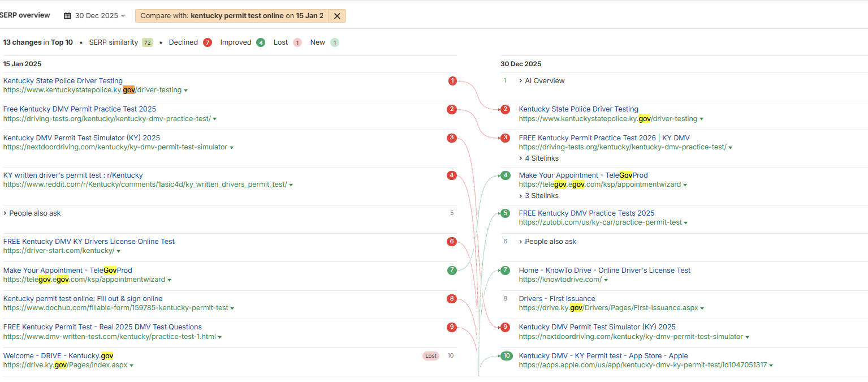Image resolution: width=868 pixels, height=382 pixels.
Task: Open dropdown beside drive.ky.gov/Pages/index.aspx URL
Action: 132,366
